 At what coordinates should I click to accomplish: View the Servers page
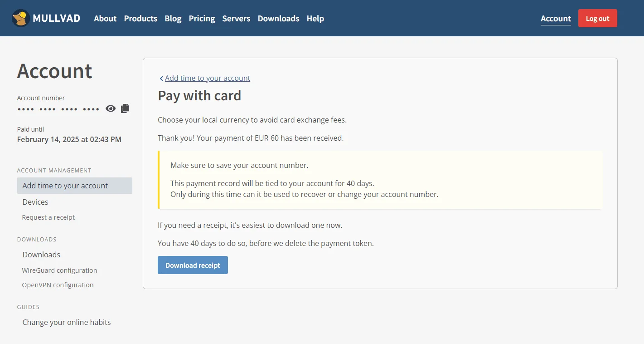click(236, 19)
